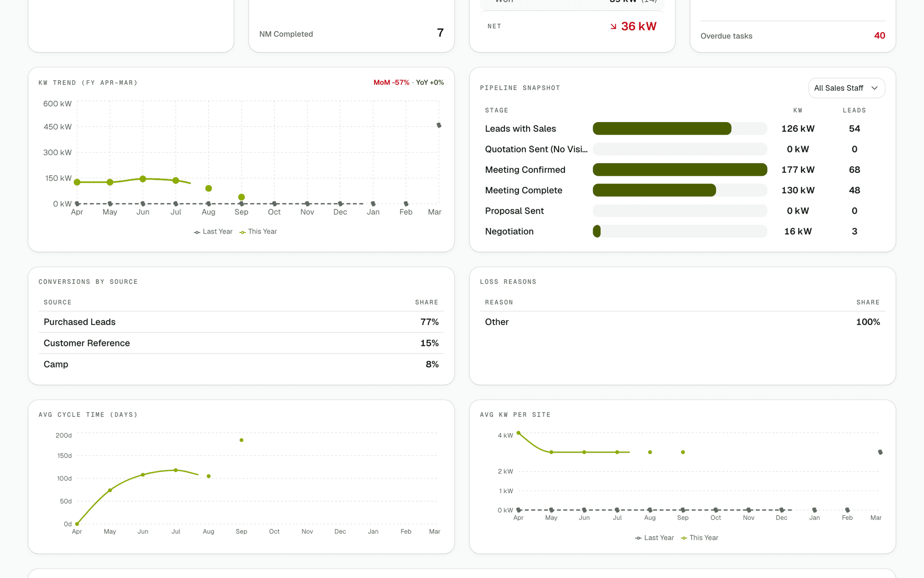Click the 130 kW value

pos(798,190)
